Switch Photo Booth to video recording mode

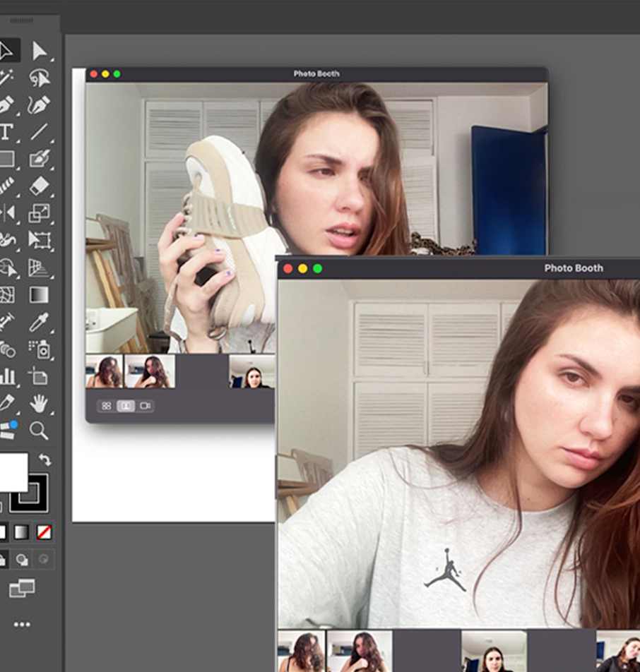click(146, 406)
